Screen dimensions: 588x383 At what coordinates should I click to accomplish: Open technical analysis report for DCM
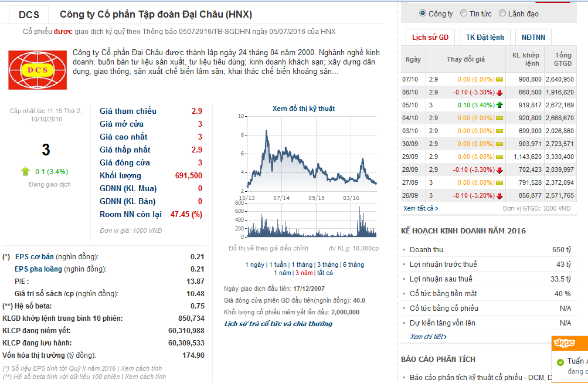click(x=480, y=377)
